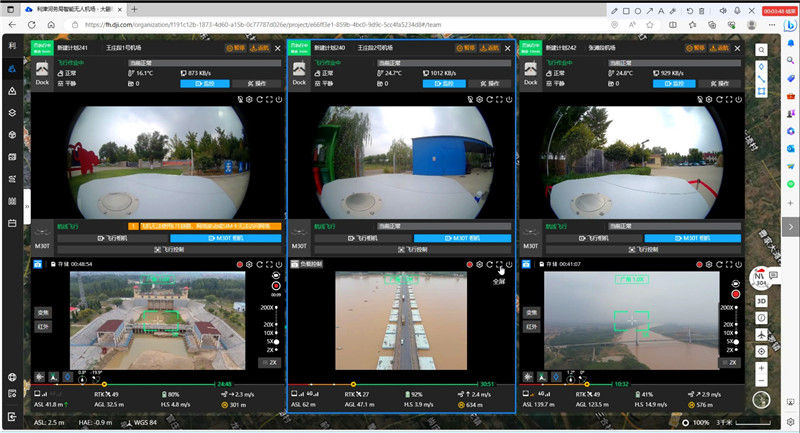Click the exit icon at the sidebar bottom
The image size is (800, 433).
(12, 416)
